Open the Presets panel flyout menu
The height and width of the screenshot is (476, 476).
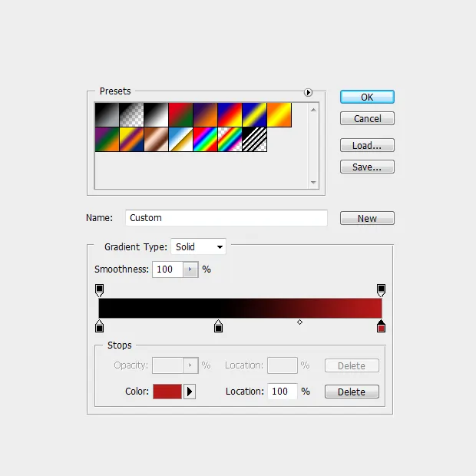click(x=308, y=92)
